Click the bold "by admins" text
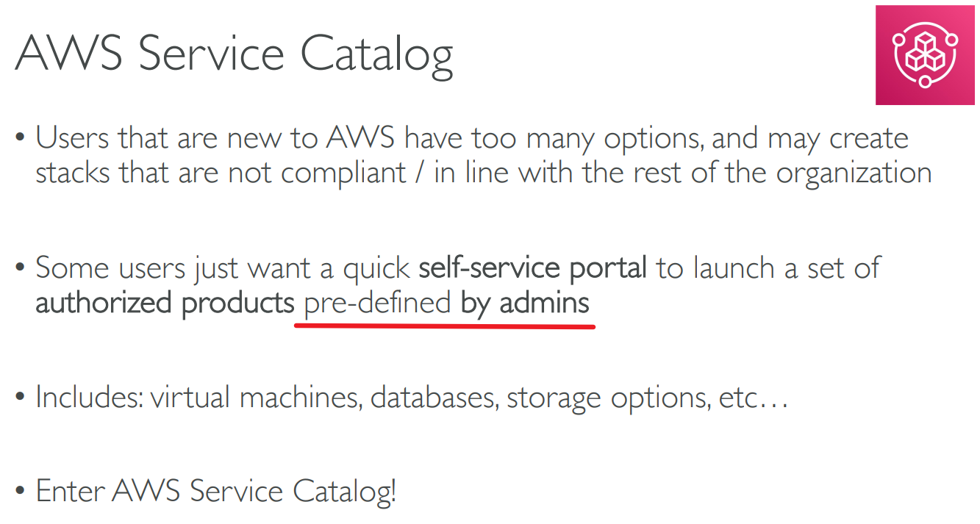 pos(525,303)
